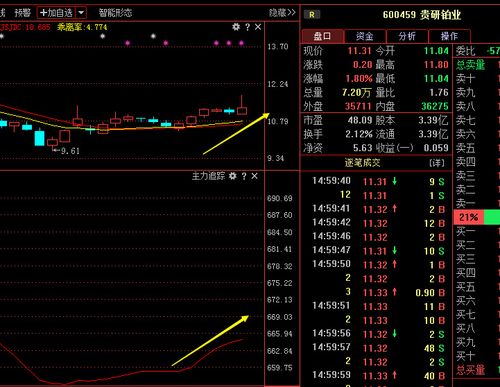The height and width of the screenshot is (387, 500).
Task: Switch to the 盘口 tab
Action: click(x=322, y=36)
